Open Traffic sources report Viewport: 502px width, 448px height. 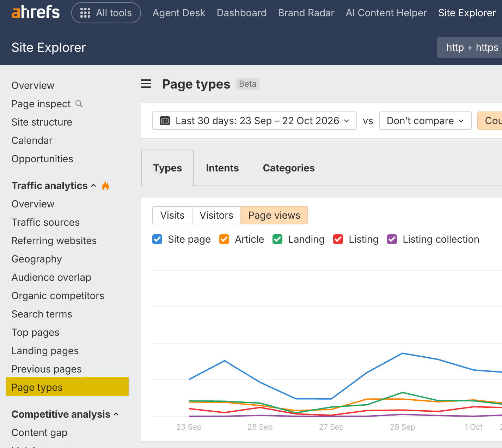click(45, 222)
